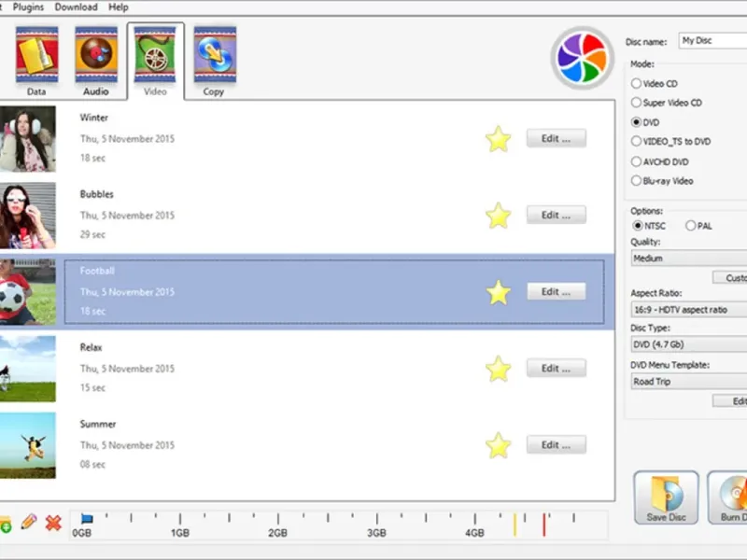Select the Football video thumbnail
Viewport: 747px width, 560px height.
click(x=28, y=292)
